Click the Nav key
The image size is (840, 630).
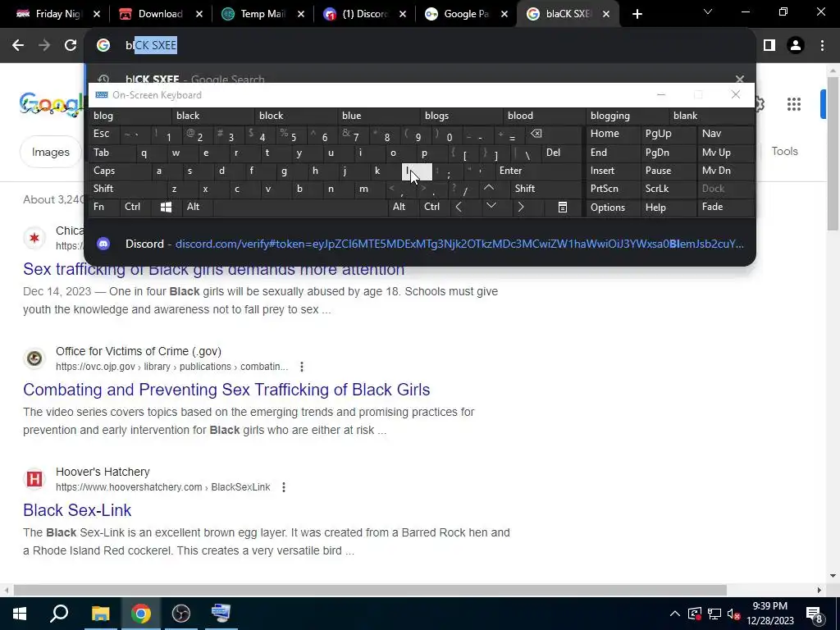(725, 134)
